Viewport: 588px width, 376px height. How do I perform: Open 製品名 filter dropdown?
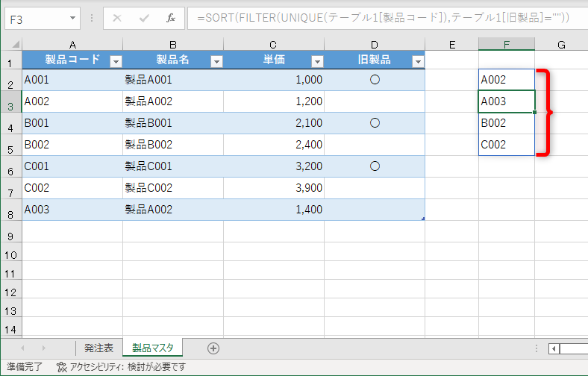click(216, 61)
